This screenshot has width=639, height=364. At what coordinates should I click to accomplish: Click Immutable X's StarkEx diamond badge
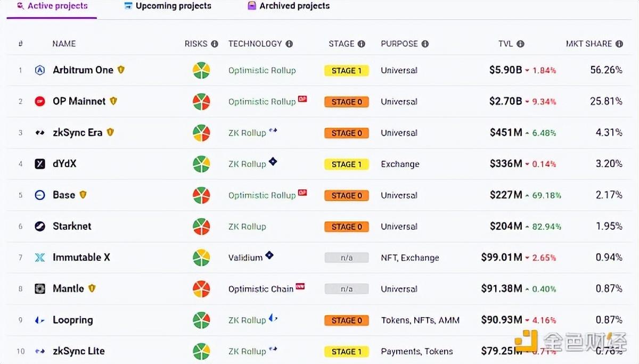click(269, 255)
